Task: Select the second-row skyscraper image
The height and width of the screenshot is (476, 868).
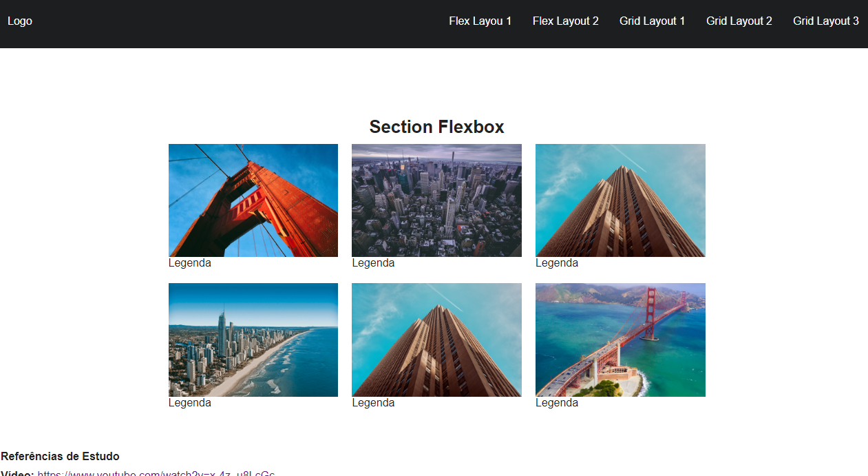Action: 436,340
